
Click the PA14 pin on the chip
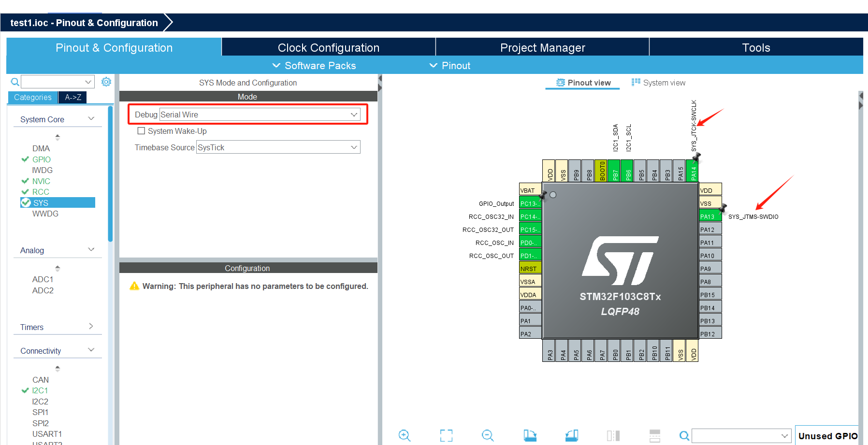click(x=693, y=171)
